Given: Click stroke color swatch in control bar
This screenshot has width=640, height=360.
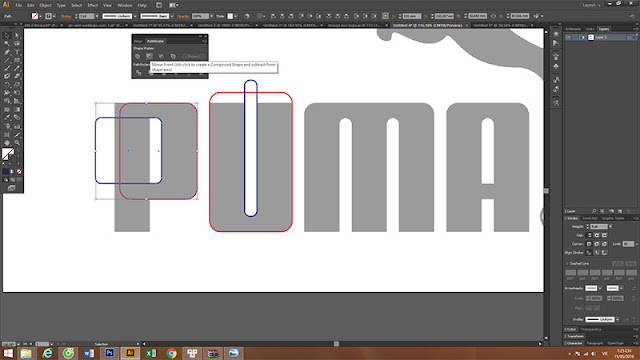Looking at the screenshot, I should point(48,16).
